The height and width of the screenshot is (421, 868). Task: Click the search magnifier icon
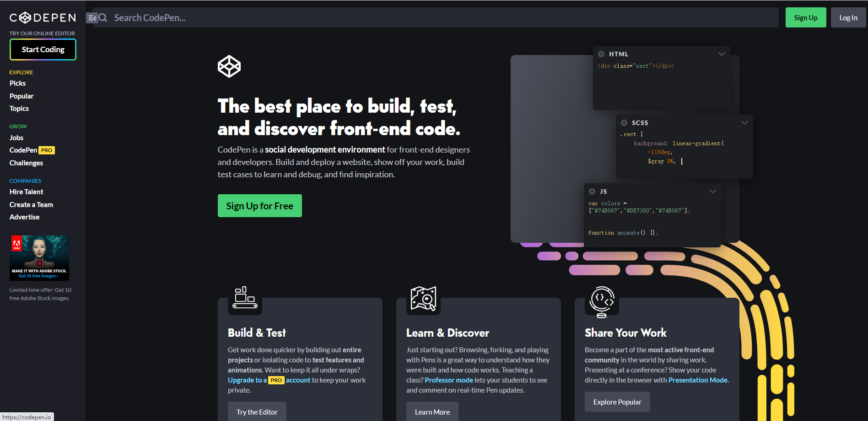coord(103,18)
